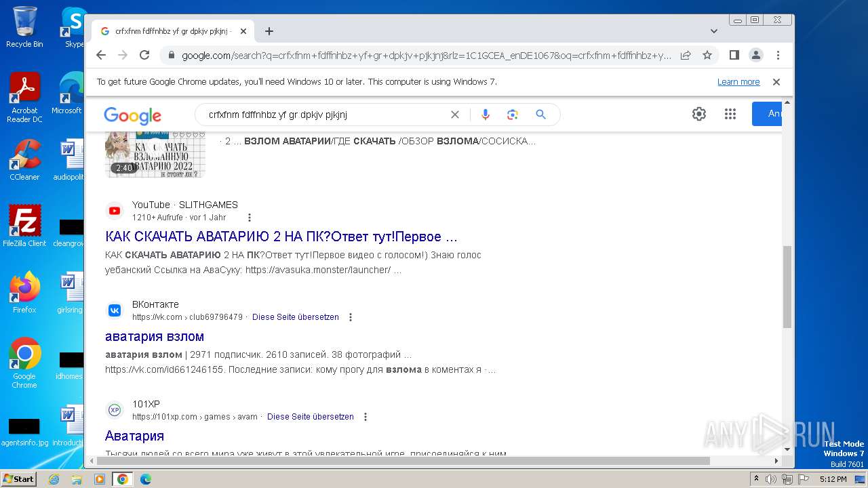This screenshot has height=488, width=868.
Task: Click the address bar URL
Action: (x=427, y=55)
